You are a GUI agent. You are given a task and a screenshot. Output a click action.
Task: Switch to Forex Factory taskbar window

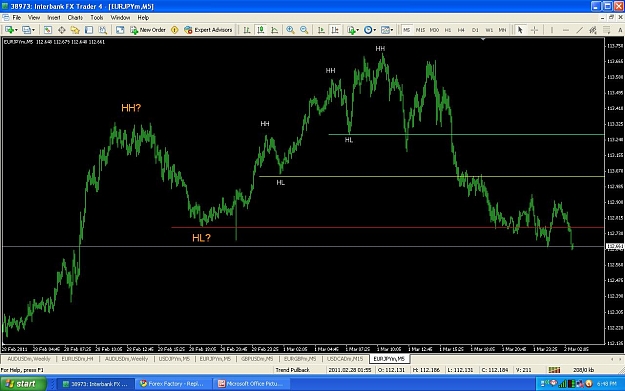point(173,384)
